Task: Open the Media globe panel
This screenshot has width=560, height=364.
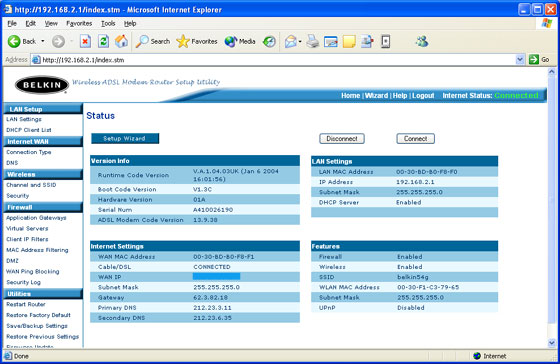Action: [240, 41]
